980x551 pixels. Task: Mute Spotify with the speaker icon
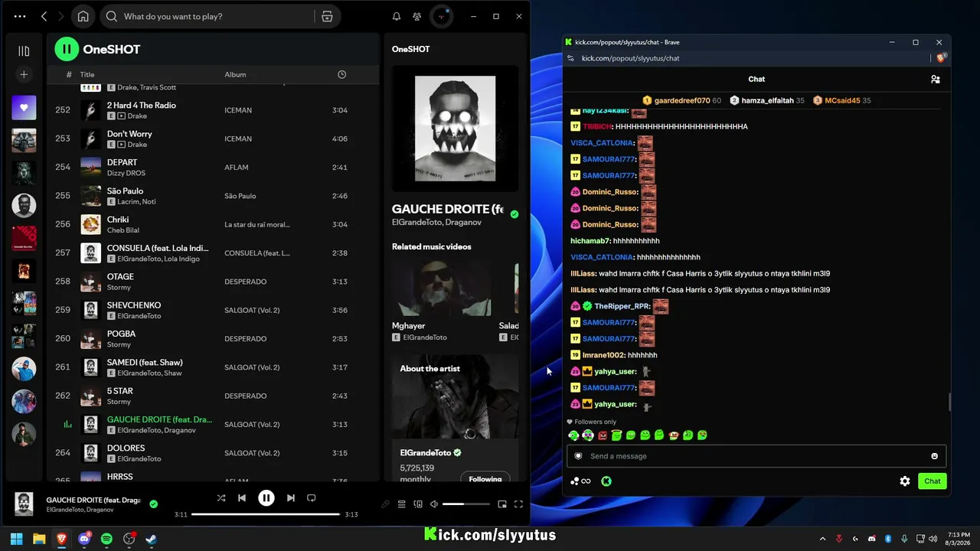click(x=434, y=504)
